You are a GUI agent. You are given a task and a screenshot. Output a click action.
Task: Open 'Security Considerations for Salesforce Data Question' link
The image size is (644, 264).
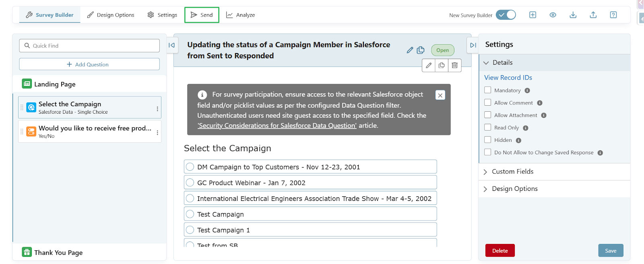277,125
